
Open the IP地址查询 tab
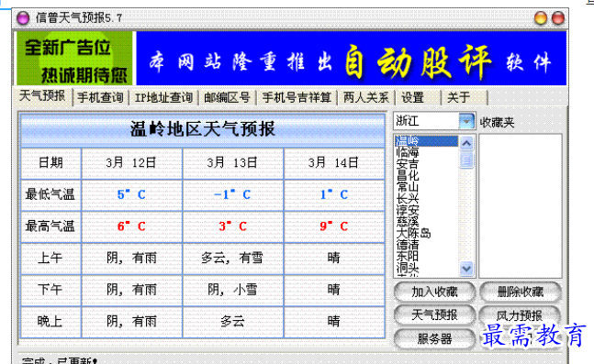click(163, 97)
